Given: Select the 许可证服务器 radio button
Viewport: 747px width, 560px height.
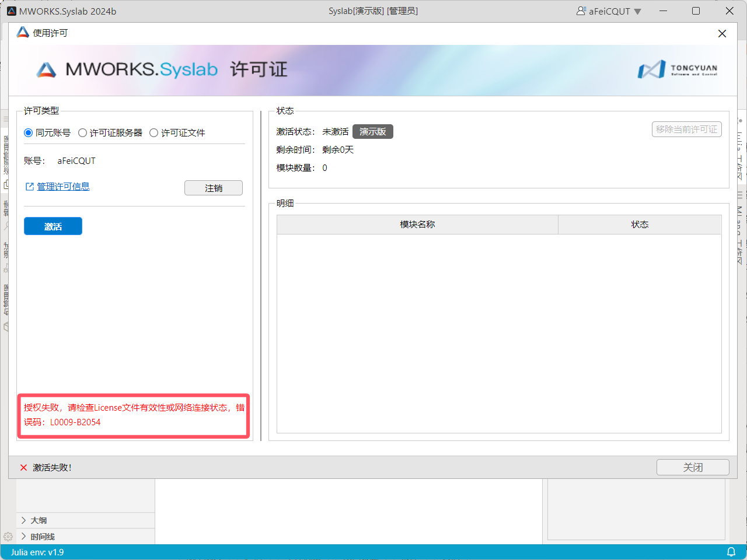Looking at the screenshot, I should [82, 133].
